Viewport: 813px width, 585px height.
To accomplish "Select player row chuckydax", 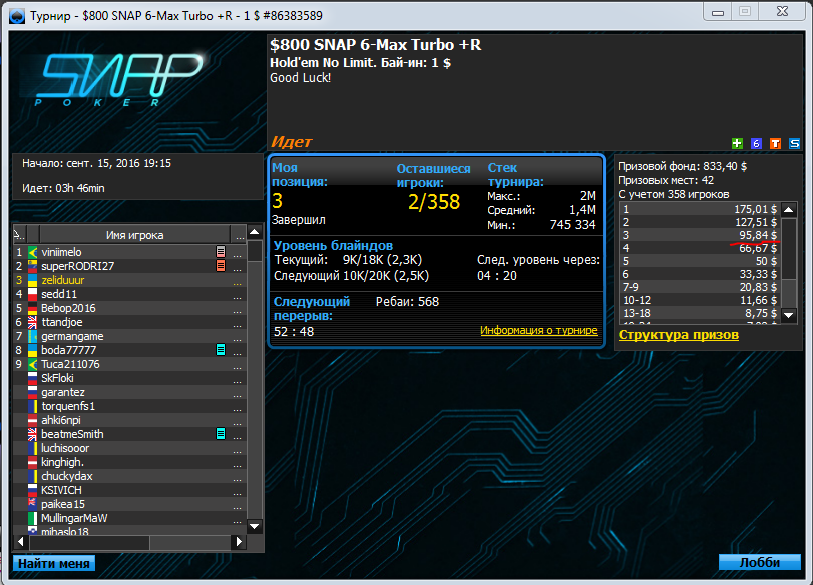I will (130, 476).
